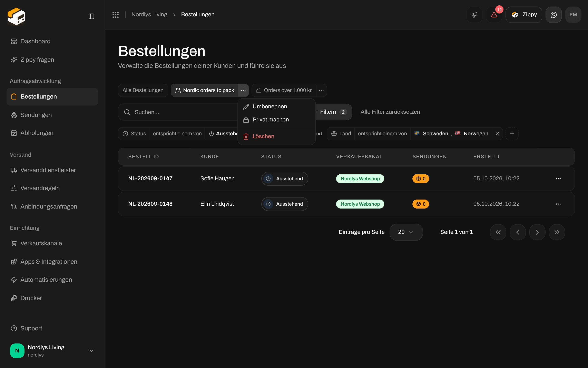Image resolution: width=588 pixels, height=368 pixels.
Task: Open Versandregeln in sidebar
Action: [x=52, y=188]
